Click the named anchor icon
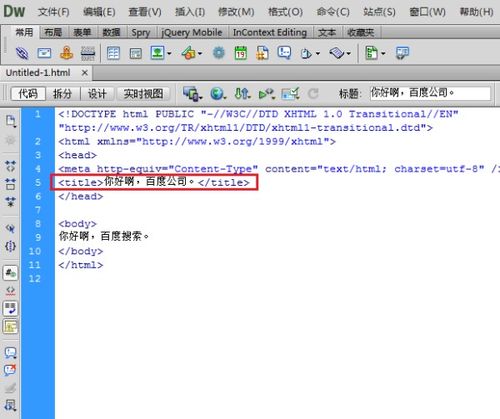Screen dimensions: 500x419 (66, 53)
